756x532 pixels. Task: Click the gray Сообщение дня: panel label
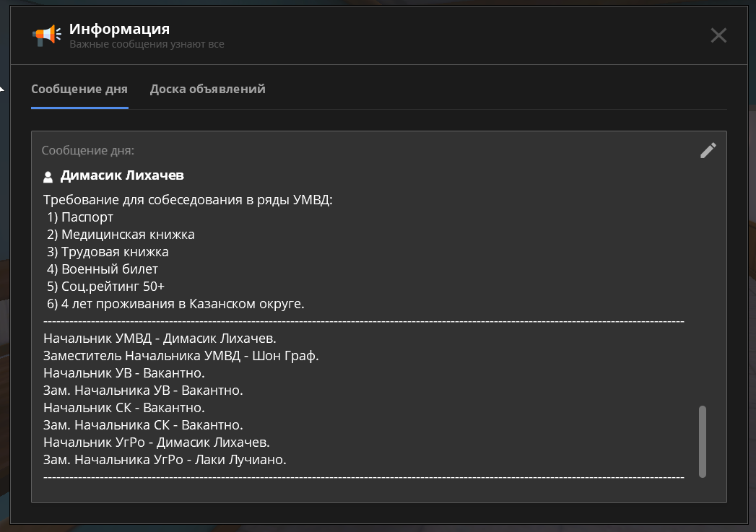coord(88,151)
